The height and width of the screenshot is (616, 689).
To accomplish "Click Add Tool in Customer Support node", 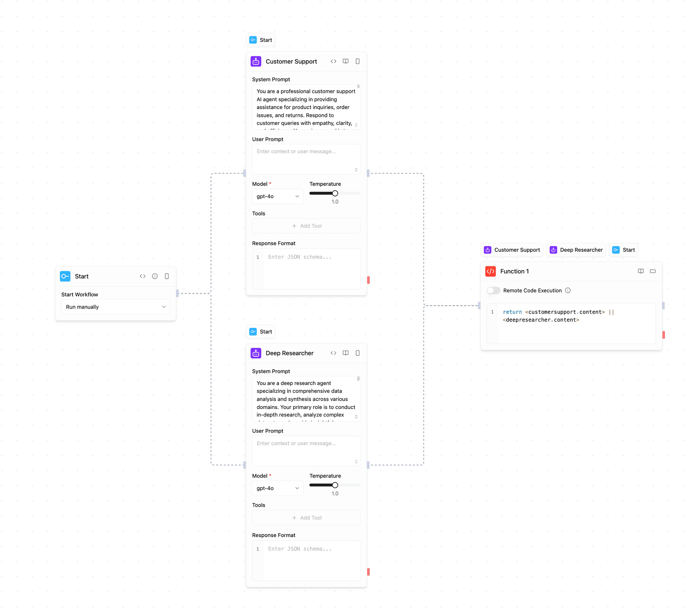I will [x=306, y=226].
